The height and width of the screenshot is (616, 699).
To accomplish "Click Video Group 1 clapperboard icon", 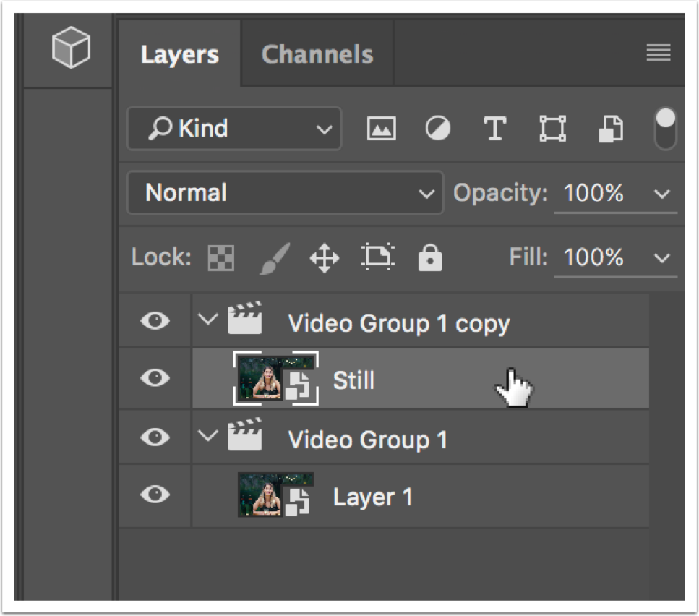I will (245, 435).
